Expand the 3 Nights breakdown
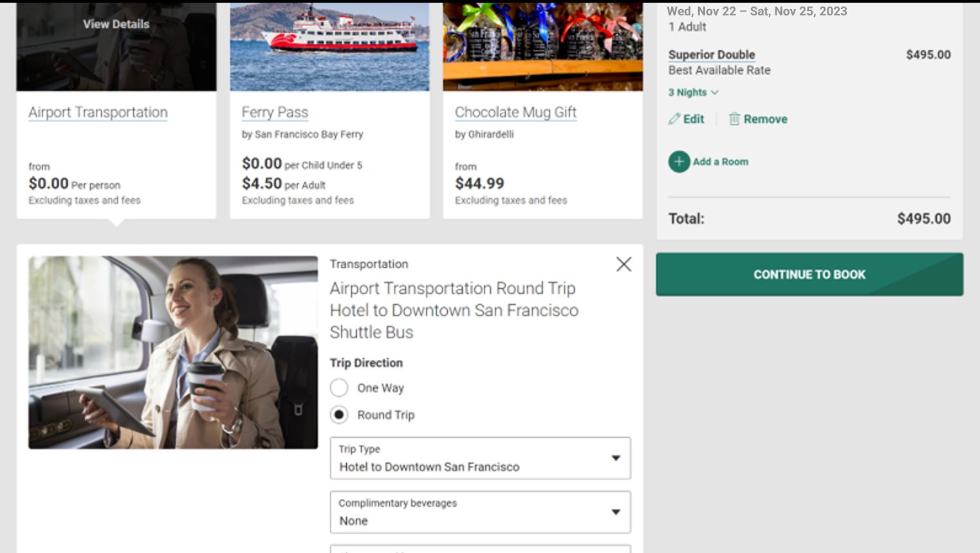This screenshot has width=980, height=553. point(693,93)
